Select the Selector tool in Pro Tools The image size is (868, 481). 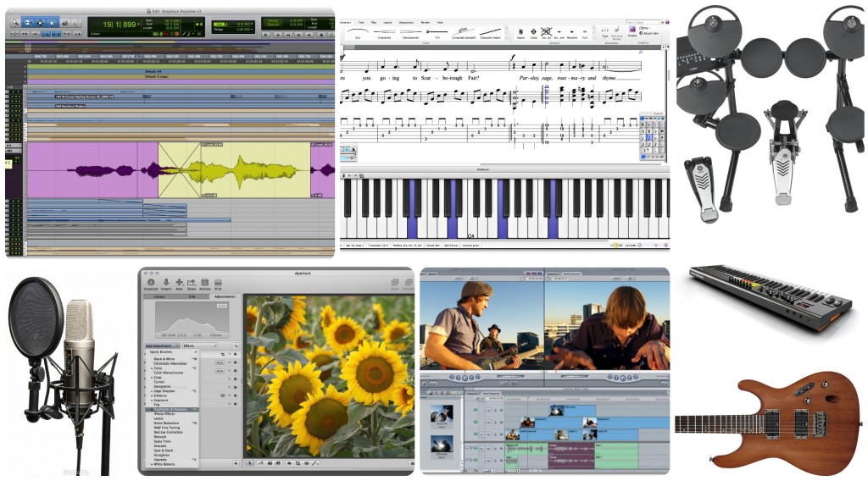pyautogui.click(x=40, y=23)
